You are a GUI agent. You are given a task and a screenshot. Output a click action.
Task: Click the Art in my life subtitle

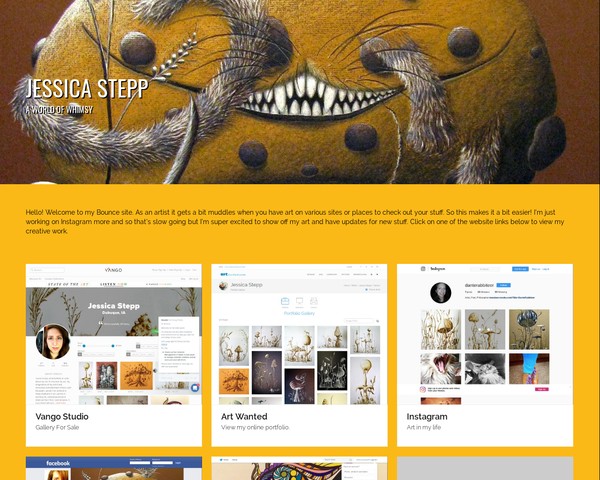point(424,427)
